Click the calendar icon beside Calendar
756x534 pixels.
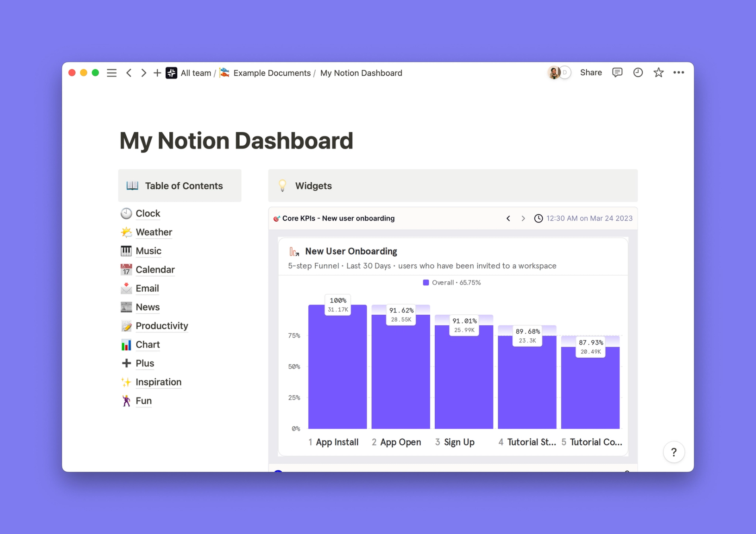(x=126, y=270)
